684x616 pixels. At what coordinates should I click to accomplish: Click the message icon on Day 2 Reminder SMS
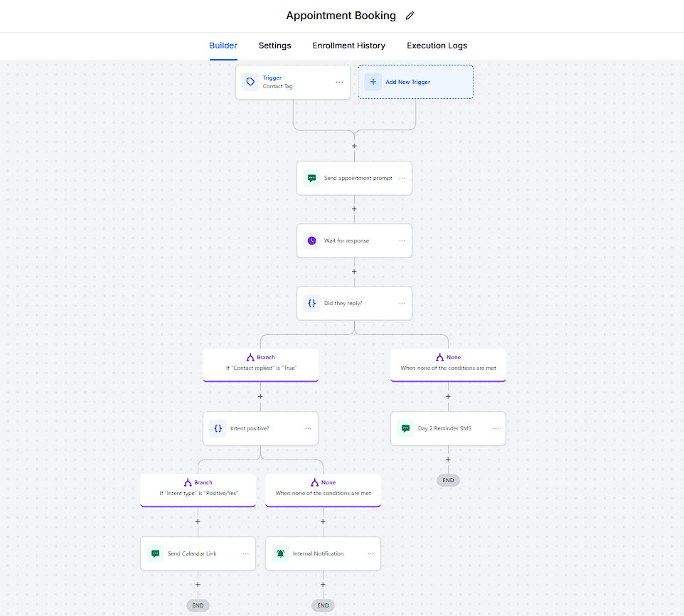(x=405, y=428)
